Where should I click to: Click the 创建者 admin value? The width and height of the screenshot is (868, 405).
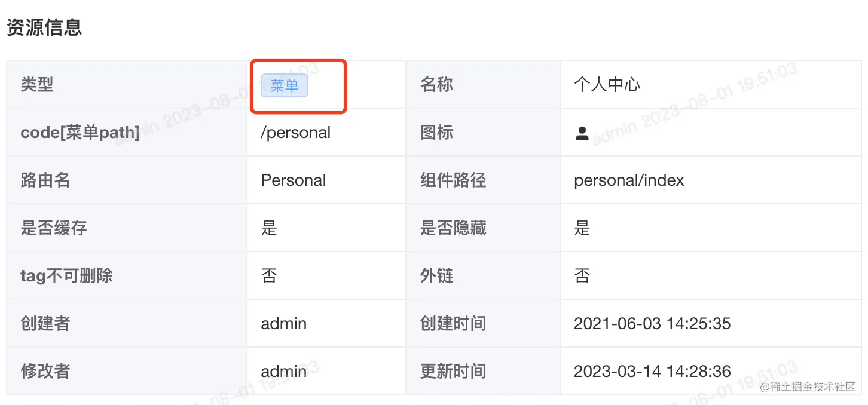[284, 324]
